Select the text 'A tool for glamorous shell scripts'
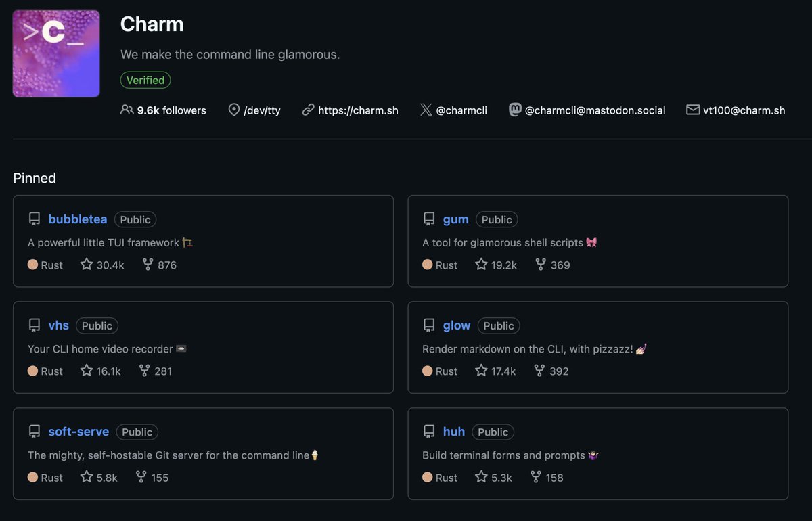812x521 pixels. [503, 242]
